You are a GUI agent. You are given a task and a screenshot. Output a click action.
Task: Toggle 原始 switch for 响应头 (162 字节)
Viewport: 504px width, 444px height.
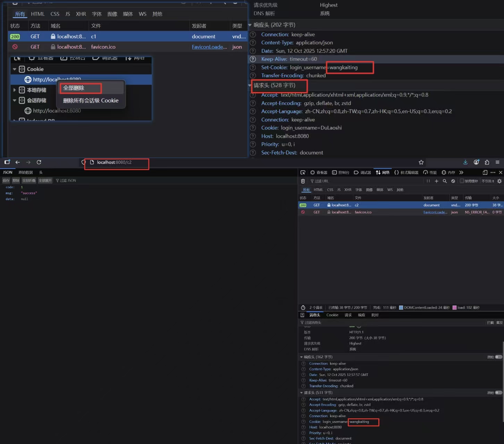click(498, 357)
